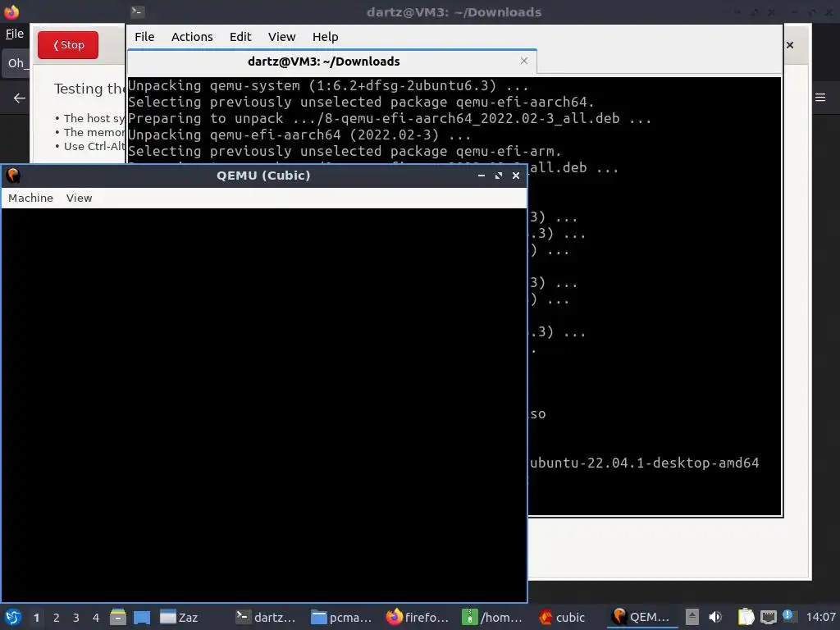Click the Firefox icon at top left
840x630 pixels.
11,11
